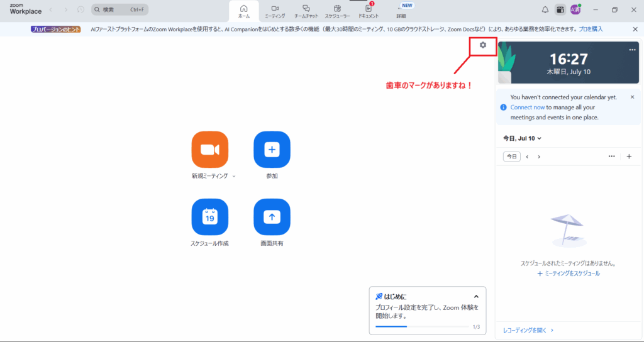
Task: Click the 今日 button
Action: [512, 157]
